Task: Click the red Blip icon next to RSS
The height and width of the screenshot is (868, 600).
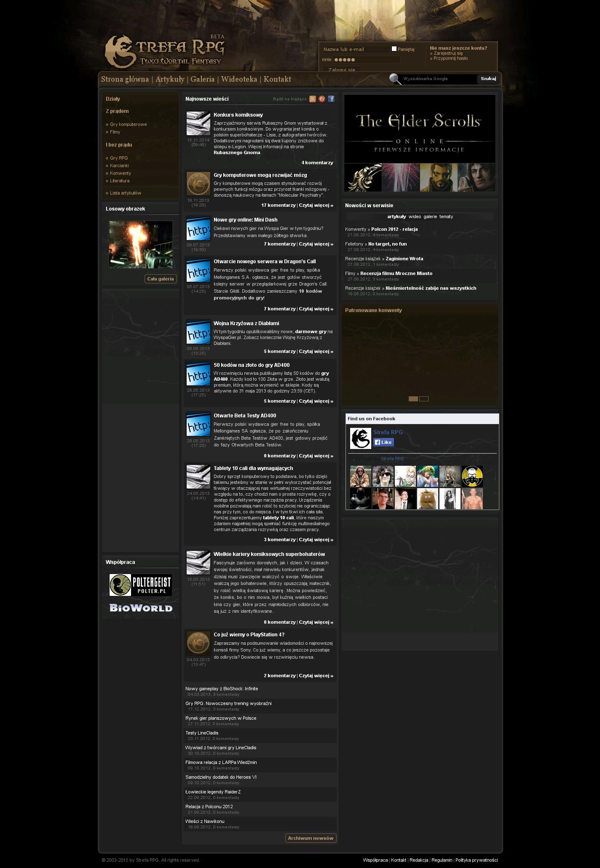Action: [x=322, y=99]
